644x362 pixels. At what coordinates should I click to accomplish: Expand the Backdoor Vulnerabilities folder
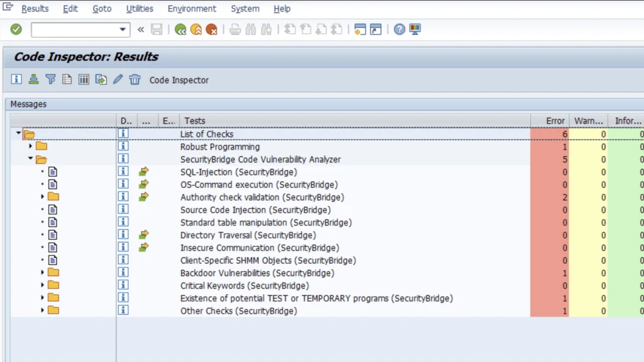(x=42, y=273)
